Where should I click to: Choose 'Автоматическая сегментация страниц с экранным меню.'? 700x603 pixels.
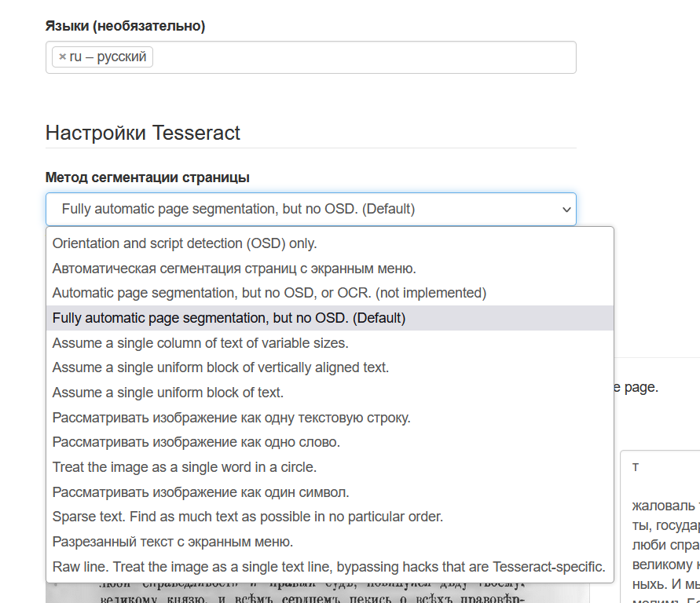pyautogui.click(x=330, y=269)
